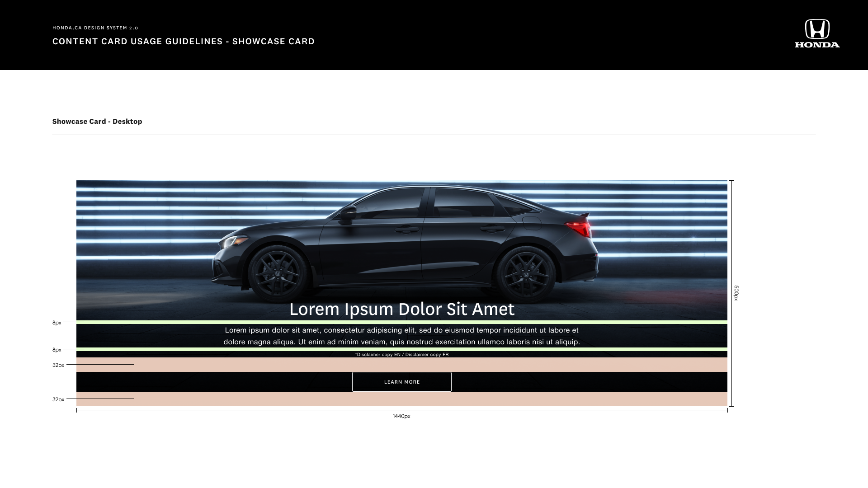Click the body paragraph starting Lorem ipsum dolor

click(401, 336)
